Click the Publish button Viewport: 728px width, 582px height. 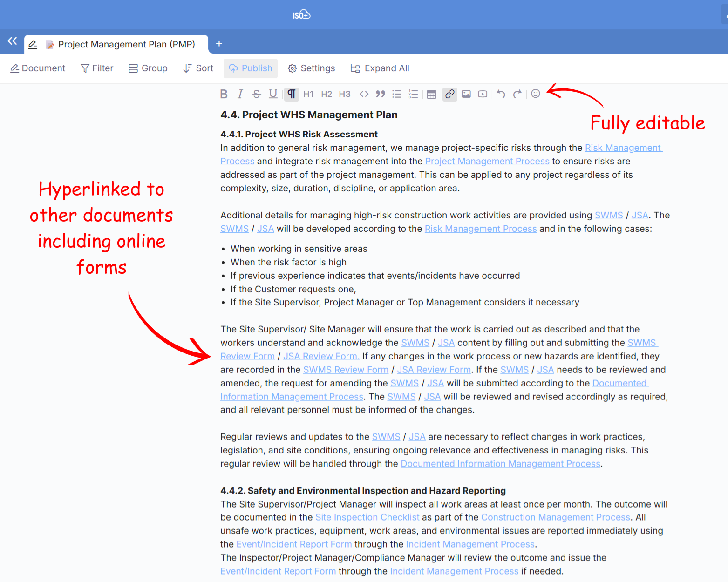coord(251,68)
